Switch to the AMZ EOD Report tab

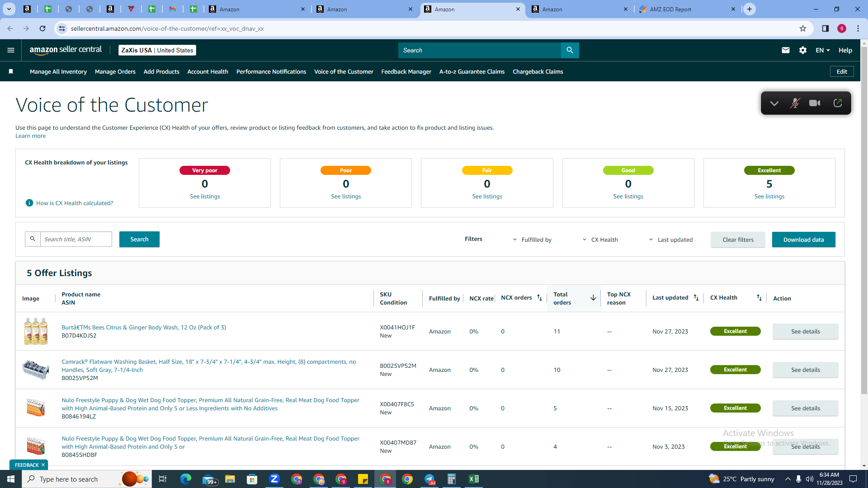688,9
